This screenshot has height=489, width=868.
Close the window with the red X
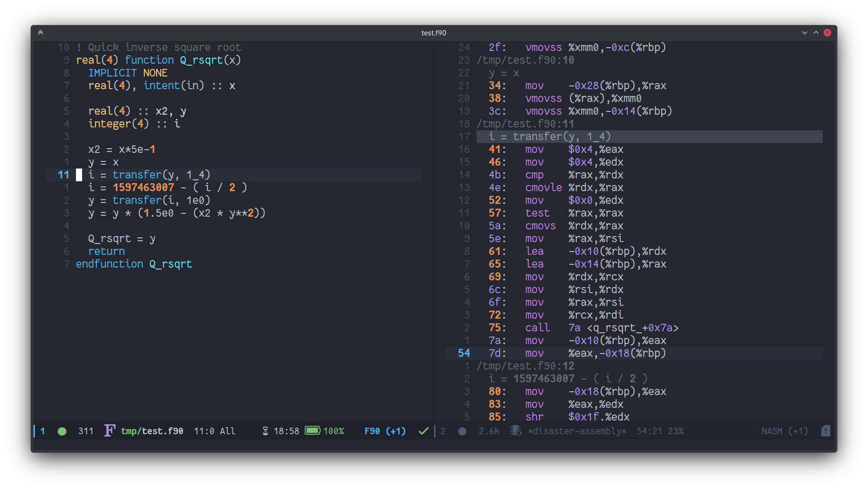click(827, 33)
